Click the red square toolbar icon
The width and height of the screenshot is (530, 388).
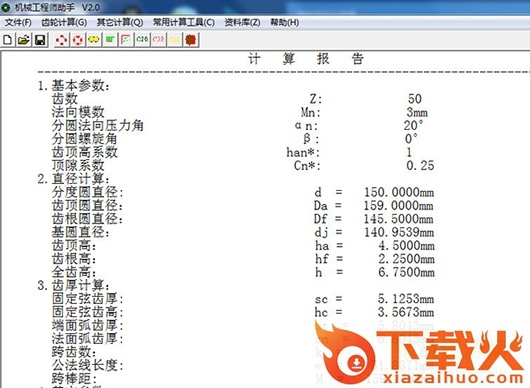pyautogui.click(x=191, y=40)
